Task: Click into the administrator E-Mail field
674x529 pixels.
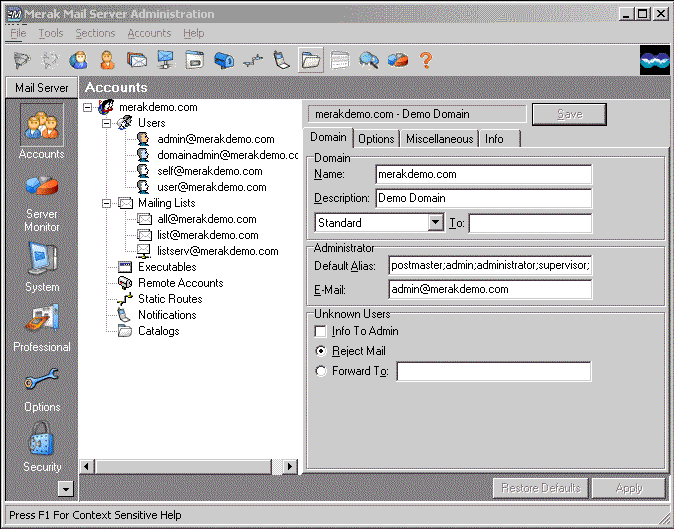Action: click(490, 289)
